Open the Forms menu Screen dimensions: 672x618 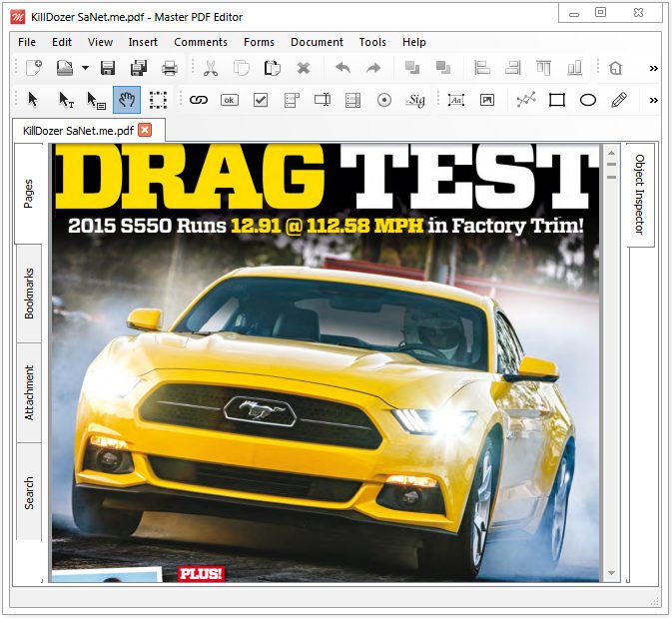(x=259, y=42)
